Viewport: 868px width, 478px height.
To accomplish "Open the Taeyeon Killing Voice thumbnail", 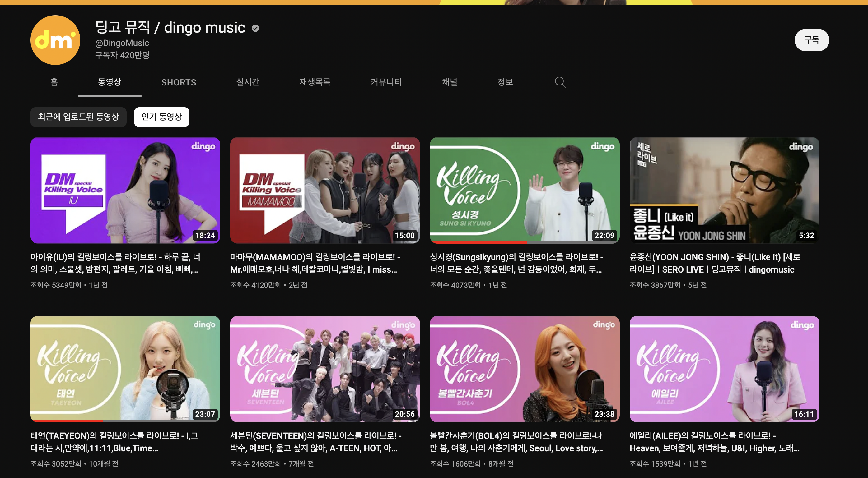I will (x=125, y=369).
